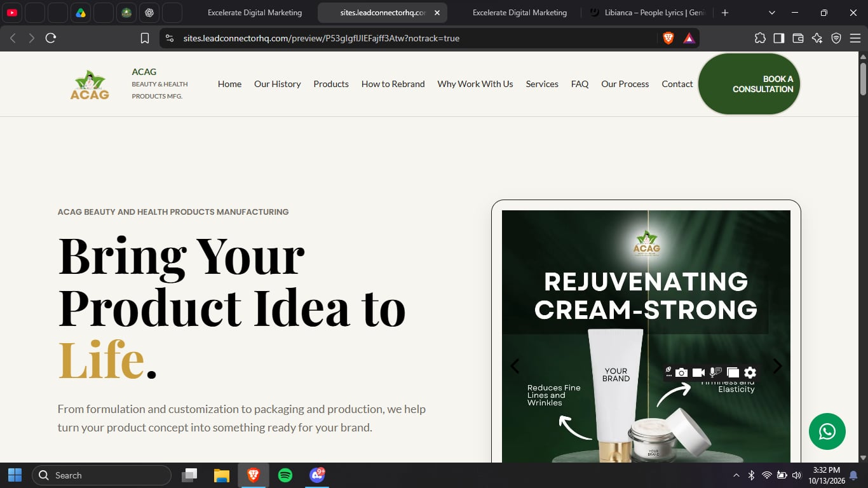
Task: Open the Brave VPN shield icon
Action: tap(836, 38)
